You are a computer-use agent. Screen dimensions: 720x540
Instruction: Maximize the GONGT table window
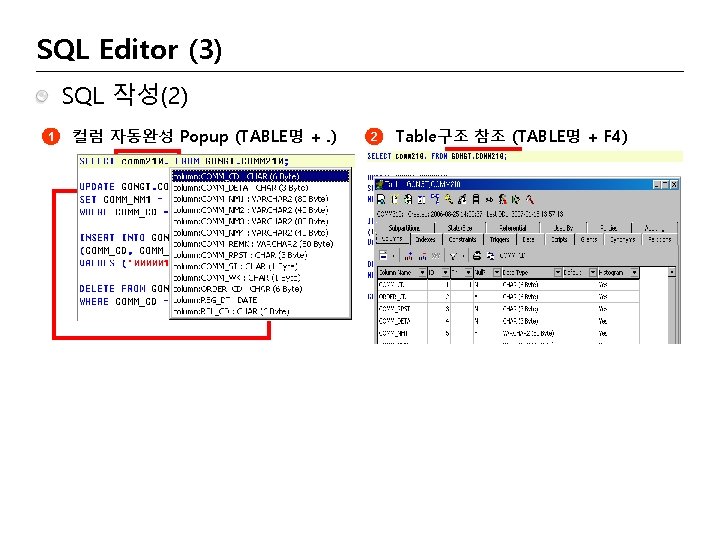point(665,185)
